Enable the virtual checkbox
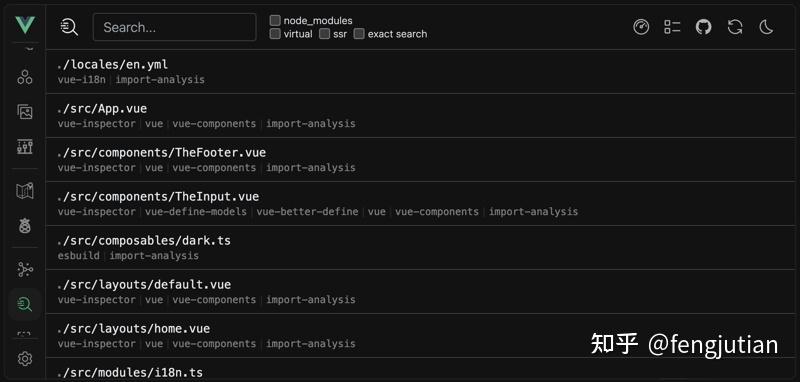Screen dimensions: 800x382 click(275, 34)
